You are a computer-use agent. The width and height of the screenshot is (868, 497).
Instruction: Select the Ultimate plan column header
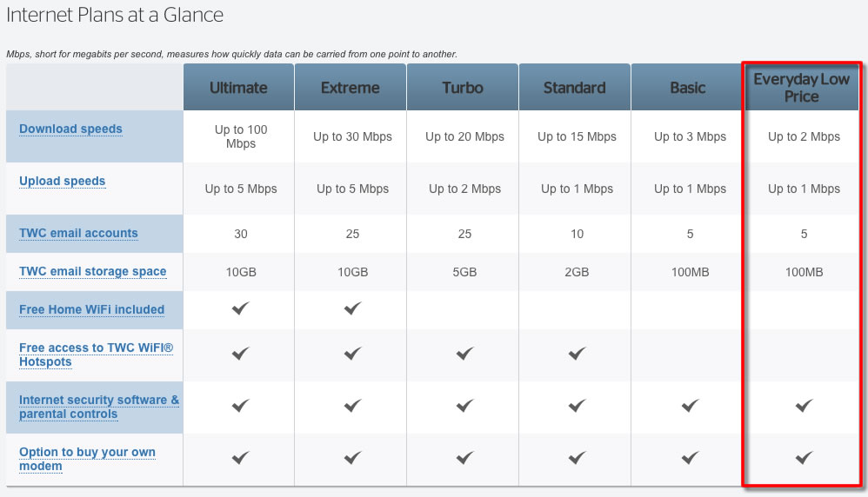[x=238, y=88]
